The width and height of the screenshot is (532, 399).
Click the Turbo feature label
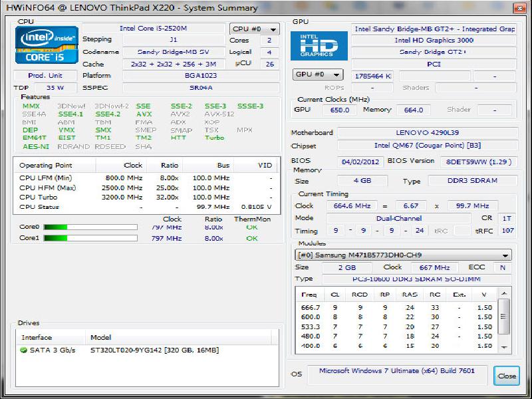(x=214, y=138)
